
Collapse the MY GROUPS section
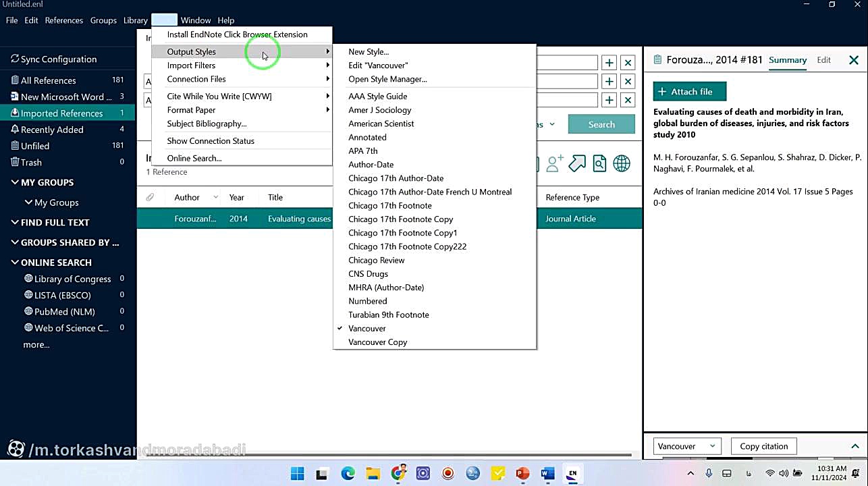point(15,182)
